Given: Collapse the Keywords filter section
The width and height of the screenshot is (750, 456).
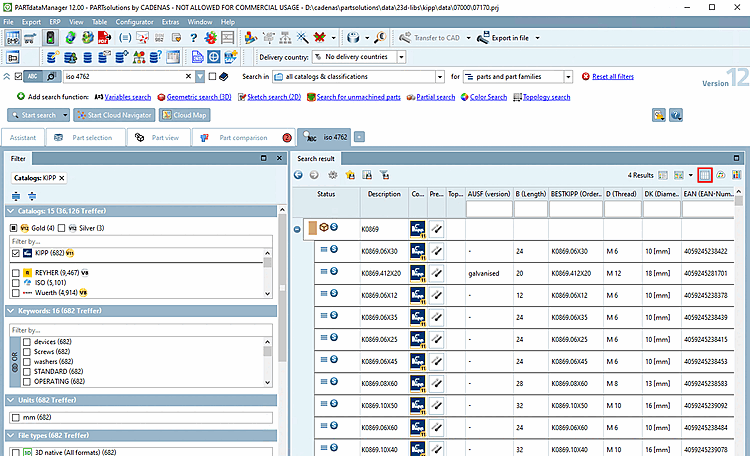Looking at the screenshot, I should 11,311.
